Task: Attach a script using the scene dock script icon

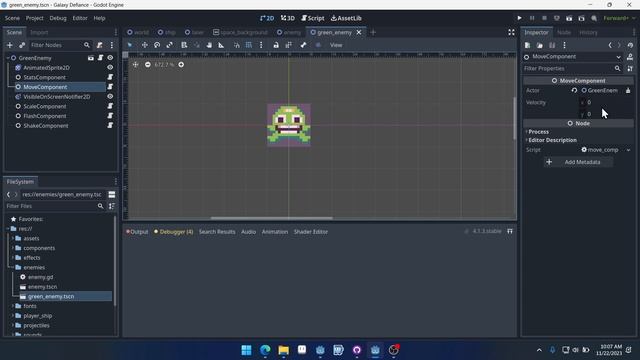Action: pos(100,45)
